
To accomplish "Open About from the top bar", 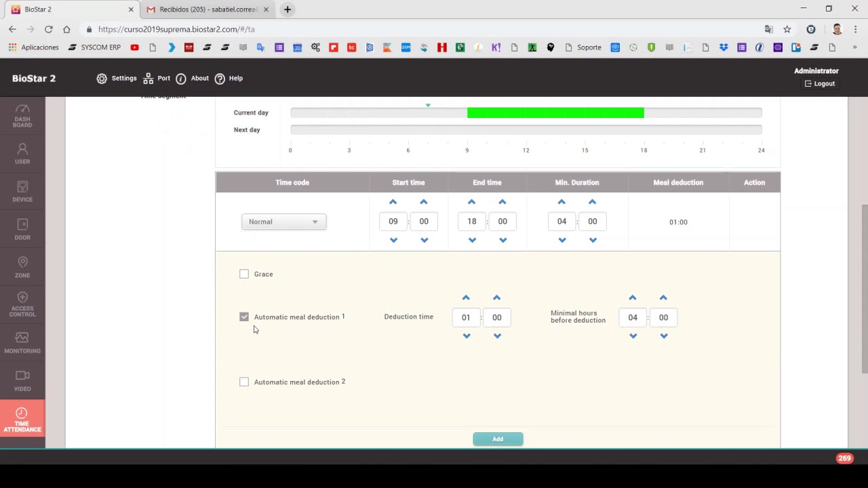I will (x=192, y=79).
